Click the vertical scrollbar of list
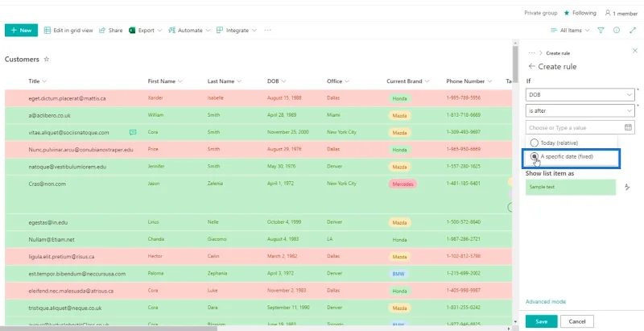 (x=515, y=66)
